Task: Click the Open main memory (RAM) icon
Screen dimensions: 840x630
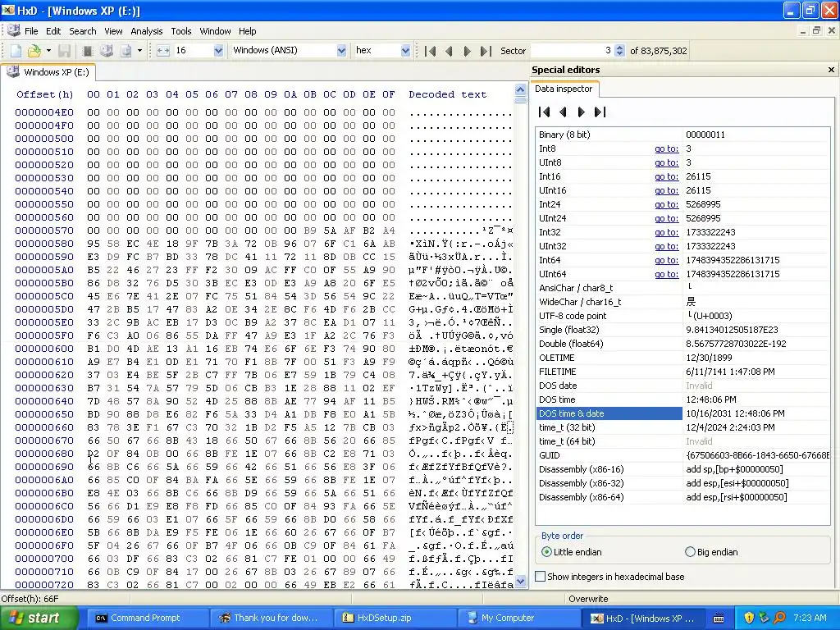Action: [x=87, y=51]
